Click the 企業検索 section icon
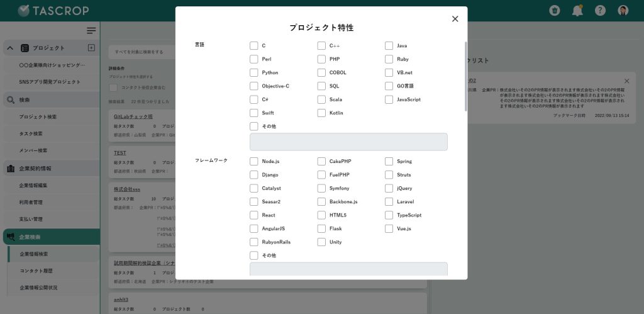This screenshot has height=314, width=644. tap(11, 237)
